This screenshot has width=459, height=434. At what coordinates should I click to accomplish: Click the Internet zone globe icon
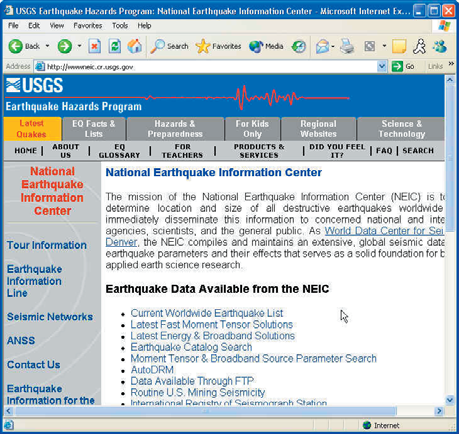(x=367, y=425)
